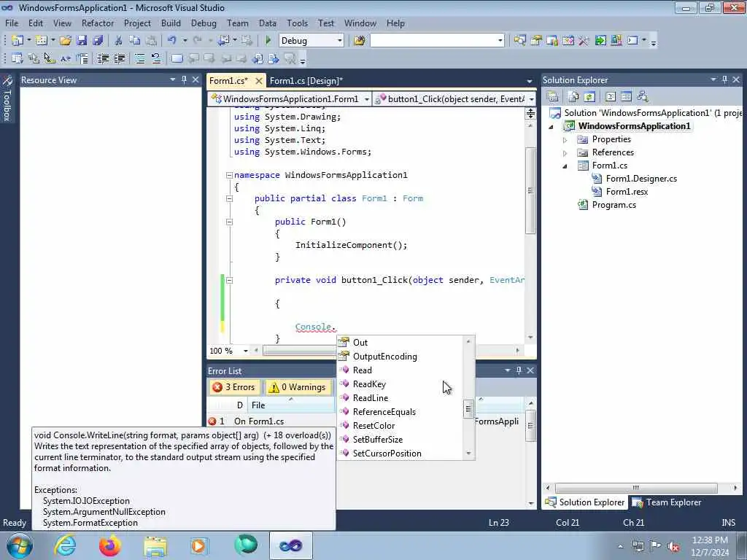
Task: Select Form1.Designer.cs in Solution Explorer
Action: (x=640, y=179)
